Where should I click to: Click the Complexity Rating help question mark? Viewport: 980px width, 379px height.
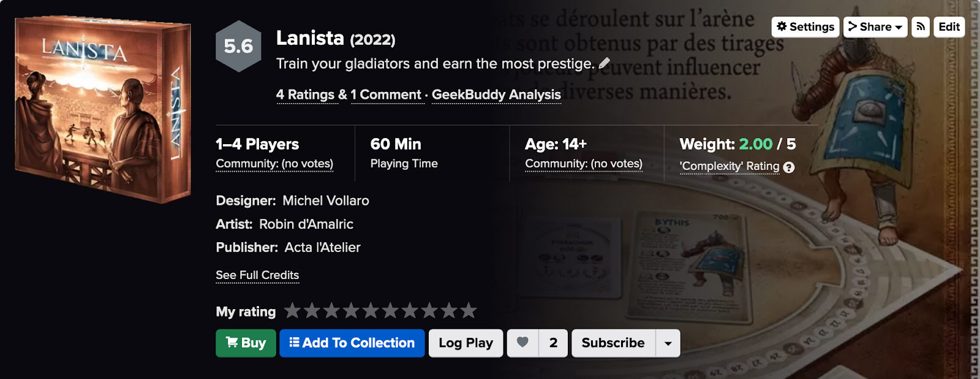[789, 167]
